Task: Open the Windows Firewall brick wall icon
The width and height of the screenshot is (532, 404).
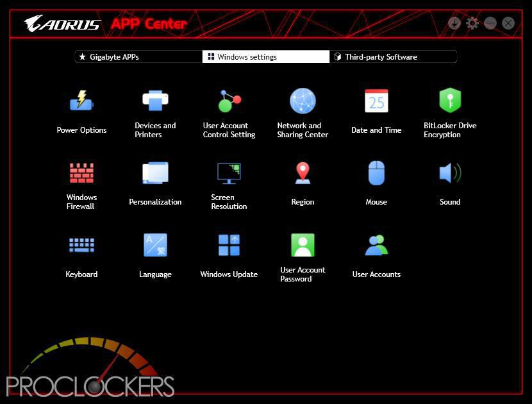Action: (81, 173)
